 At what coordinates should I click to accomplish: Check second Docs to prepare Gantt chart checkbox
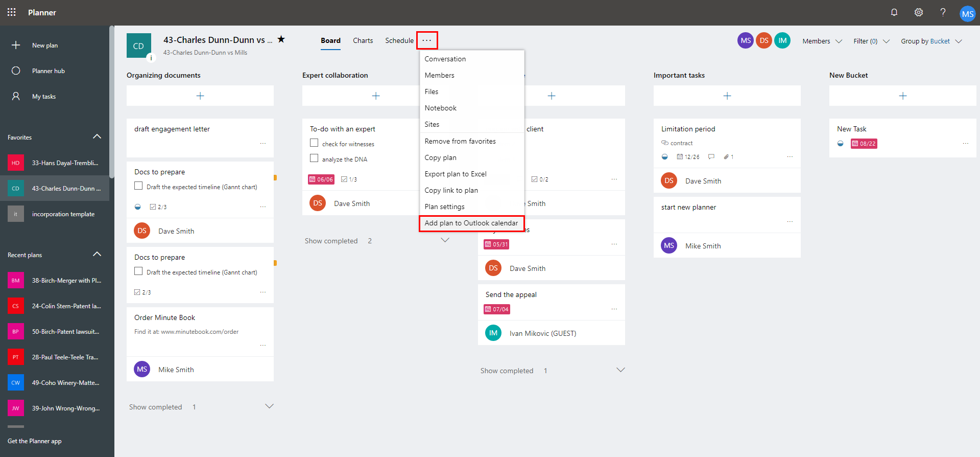(138, 271)
